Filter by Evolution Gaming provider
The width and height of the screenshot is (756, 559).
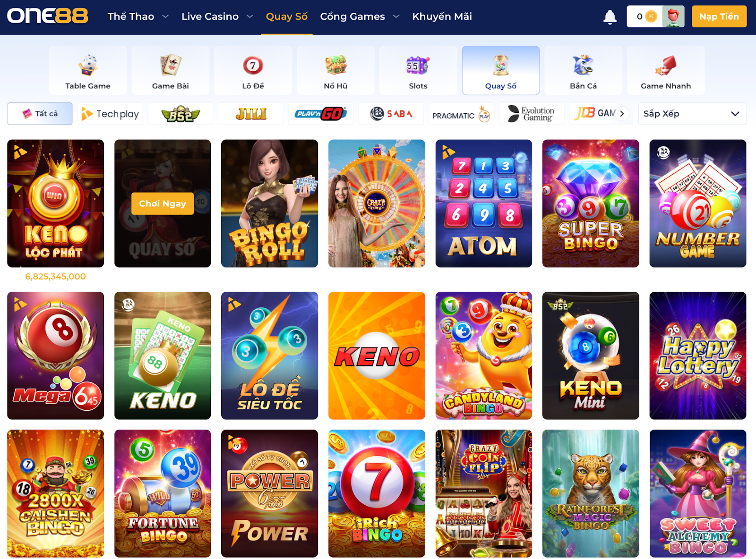pos(531,114)
